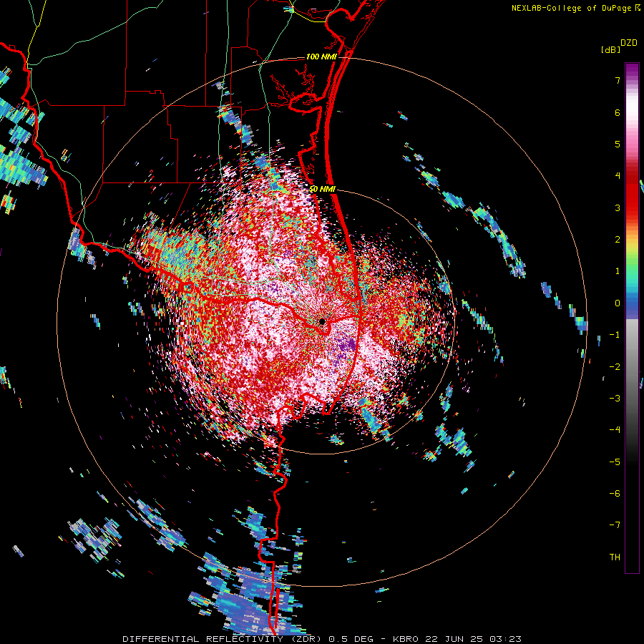
Task: Click the color scale value 7
Action: pyautogui.click(x=618, y=80)
